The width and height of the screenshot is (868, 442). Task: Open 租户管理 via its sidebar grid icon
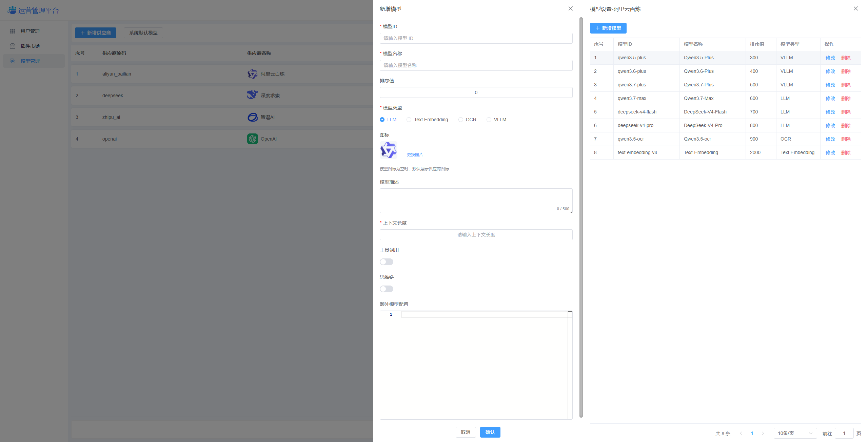point(13,31)
